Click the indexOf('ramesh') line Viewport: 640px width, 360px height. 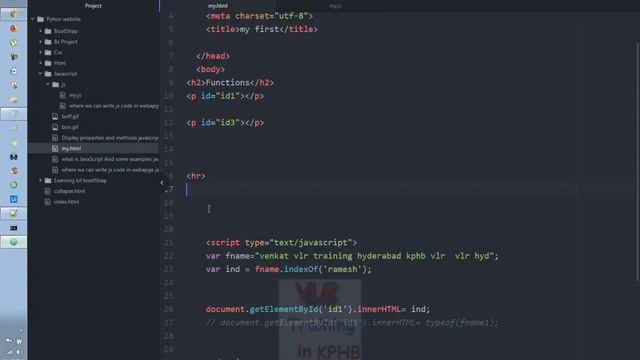[x=289, y=269]
